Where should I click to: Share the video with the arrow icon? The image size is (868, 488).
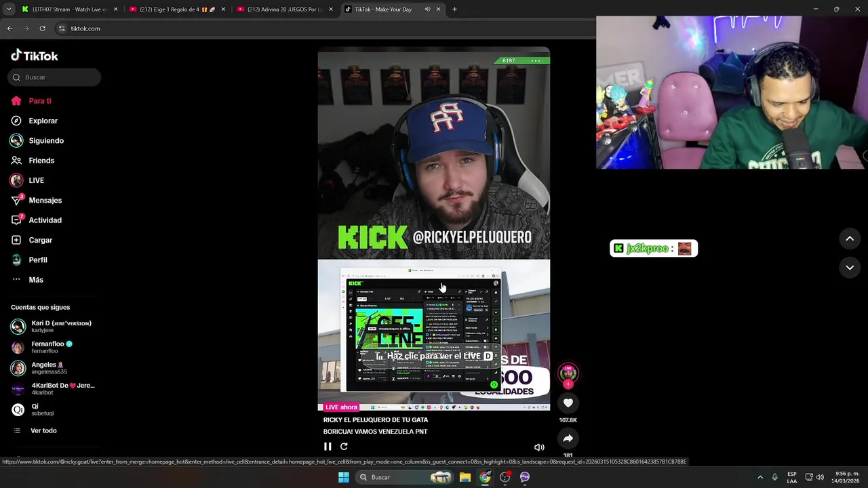click(568, 439)
